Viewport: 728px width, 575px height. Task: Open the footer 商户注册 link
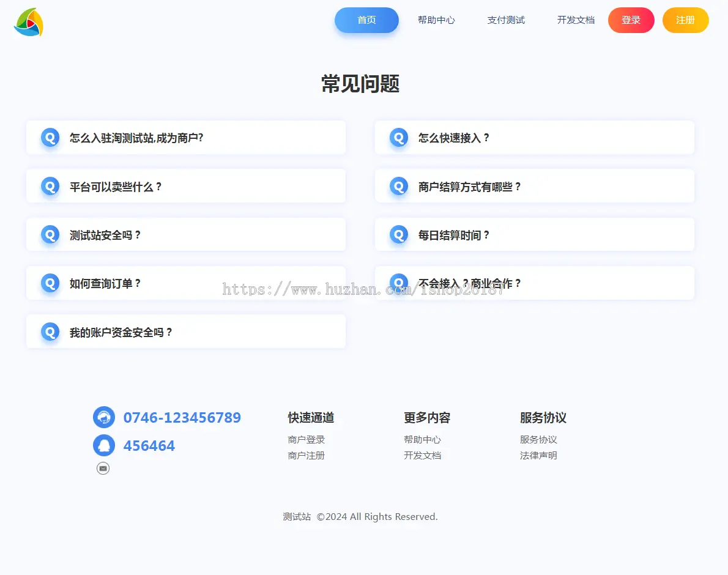coord(306,455)
